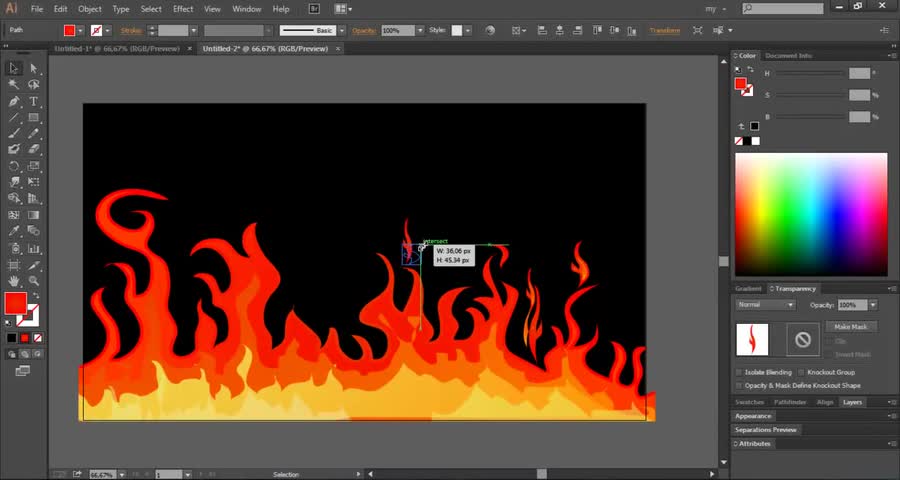Select the Gradient tool
The image size is (900, 480).
33,215
